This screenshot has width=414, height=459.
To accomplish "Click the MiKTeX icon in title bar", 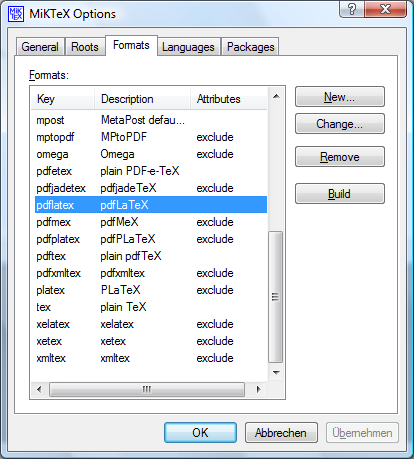I will pyautogui.click(x=16, y=14).
